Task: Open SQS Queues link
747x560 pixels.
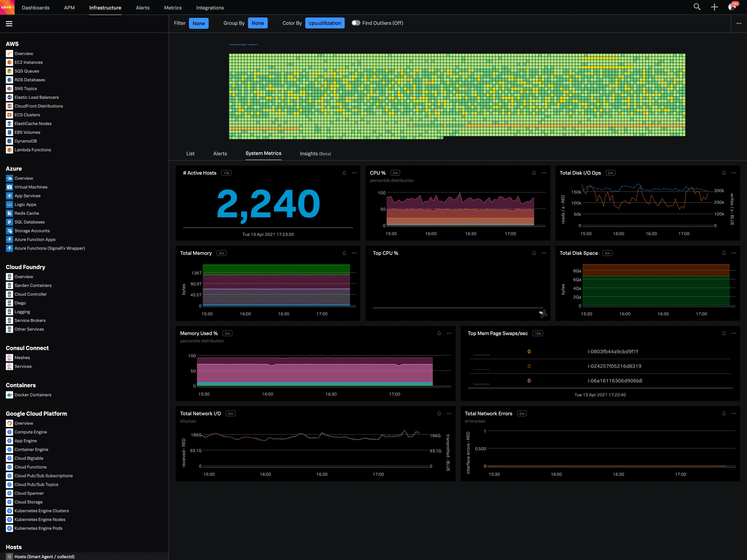Action: 27,71
